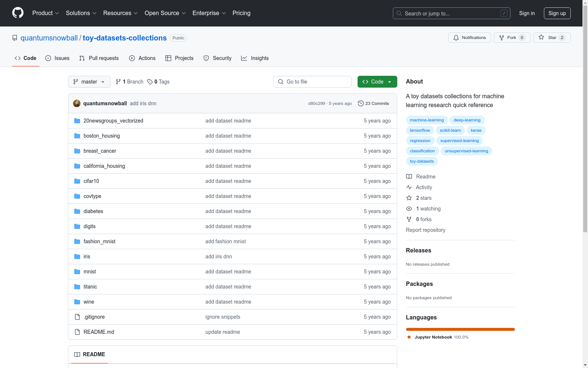Image resolution: width=588 pixels, height=368 pixels.
Task: Switch to the Code tab
Action: pos(26,58)
